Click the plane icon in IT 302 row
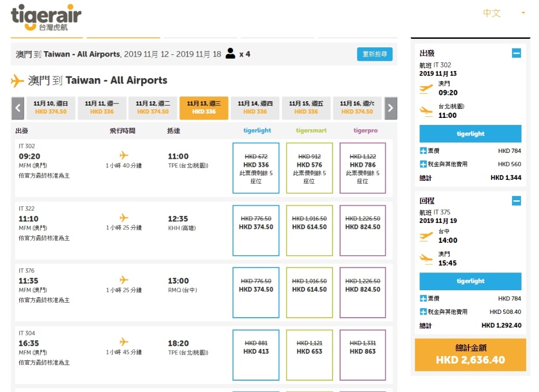Screen dimensions: 539x392 click(124, 155)
